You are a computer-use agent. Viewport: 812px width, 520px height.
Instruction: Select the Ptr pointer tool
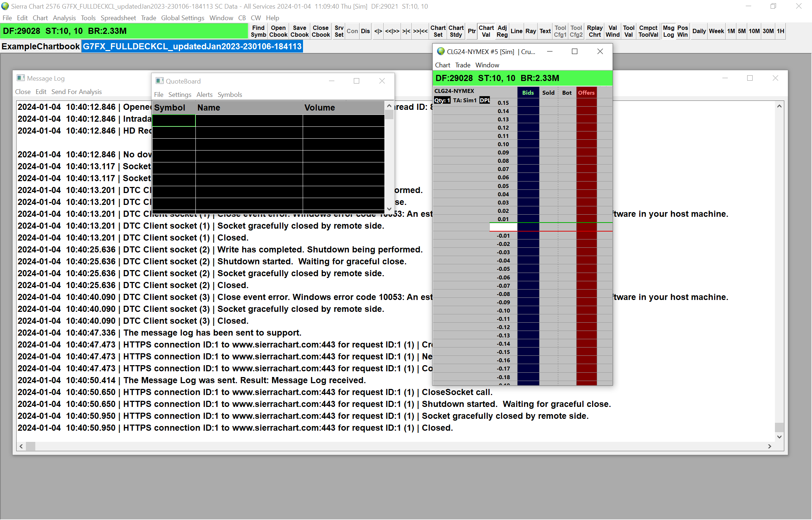(x=472, y=31)
